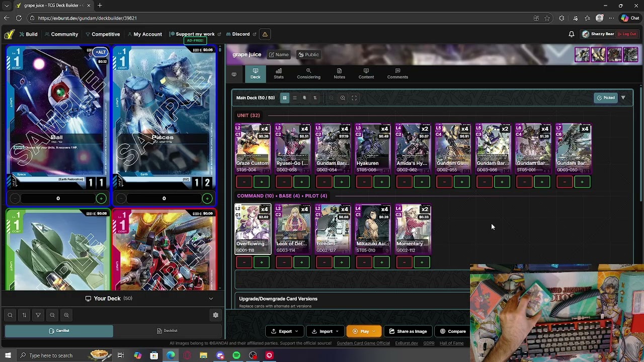
Task: Click the browser address bar
Action: [x=282, y=18]
